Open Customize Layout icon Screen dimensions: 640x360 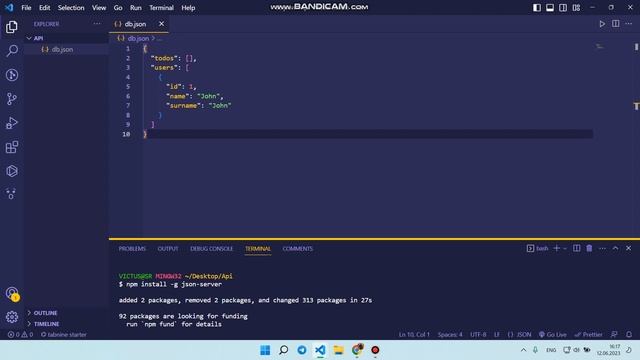point(576,7)
